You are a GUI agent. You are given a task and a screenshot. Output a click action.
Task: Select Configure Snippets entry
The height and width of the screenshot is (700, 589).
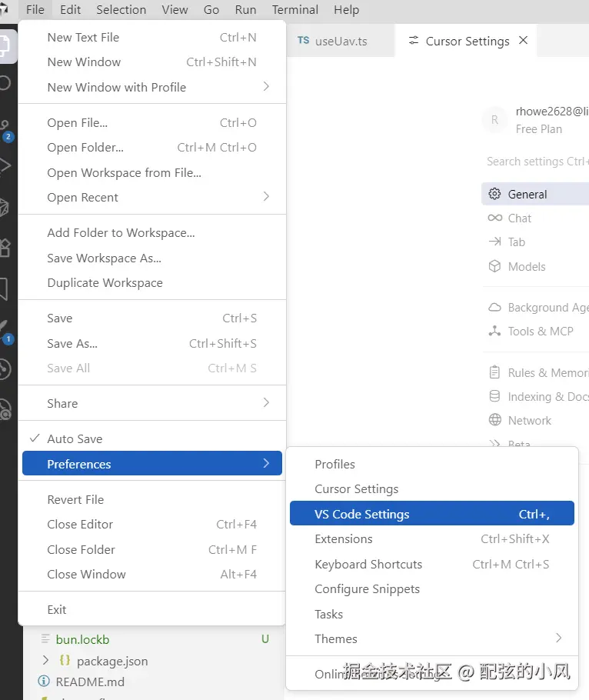432,588
